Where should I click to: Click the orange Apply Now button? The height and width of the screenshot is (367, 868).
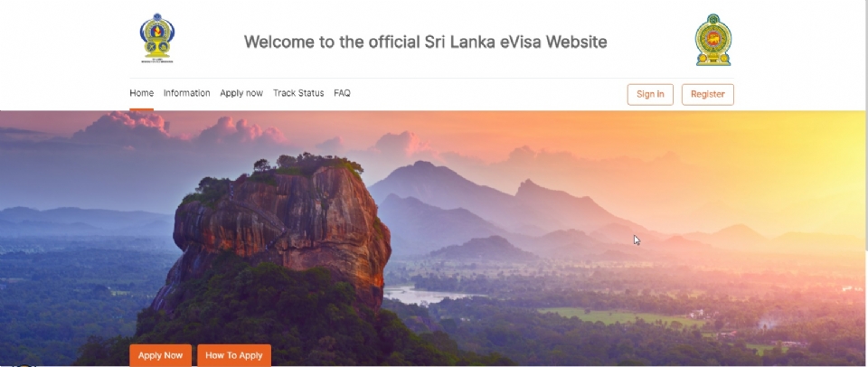point(161,355)
